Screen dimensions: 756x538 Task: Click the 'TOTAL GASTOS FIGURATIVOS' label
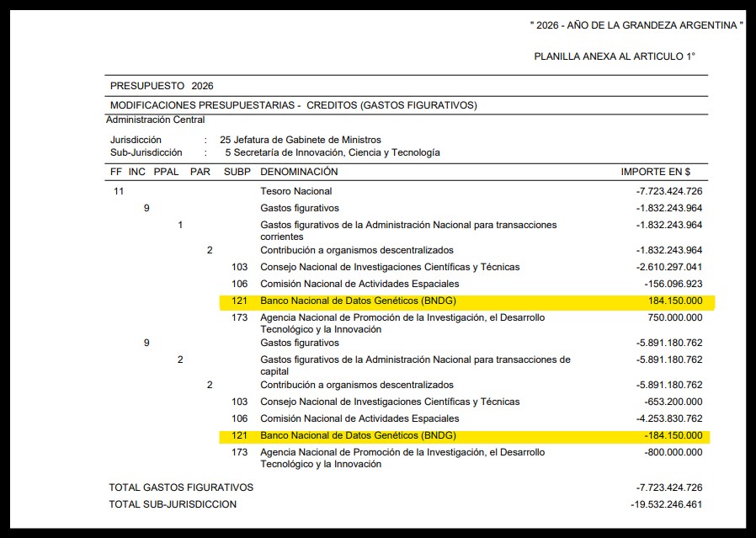(x=181, y=487)
